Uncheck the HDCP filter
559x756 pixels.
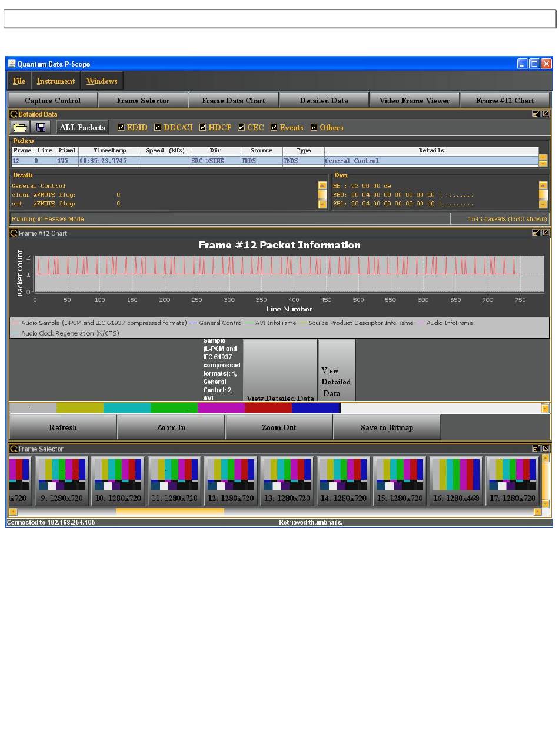coord(202,127)
